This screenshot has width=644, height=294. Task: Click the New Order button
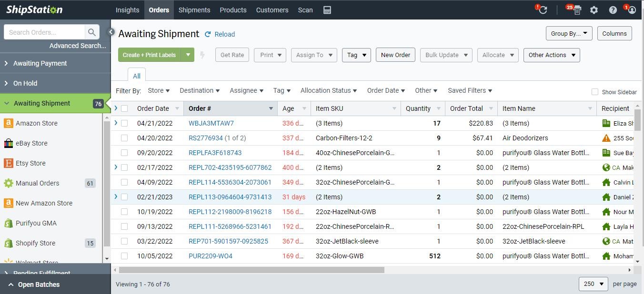tap(395, 55)
